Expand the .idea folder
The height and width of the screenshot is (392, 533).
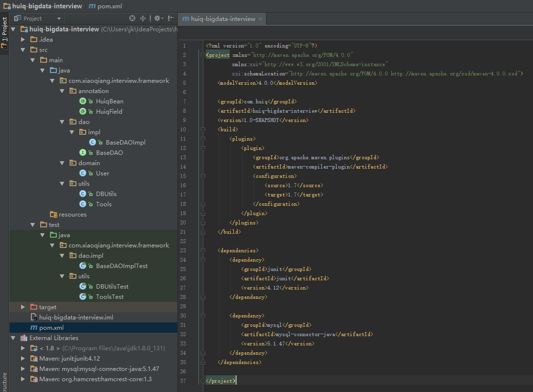click(x=23, y=40)
